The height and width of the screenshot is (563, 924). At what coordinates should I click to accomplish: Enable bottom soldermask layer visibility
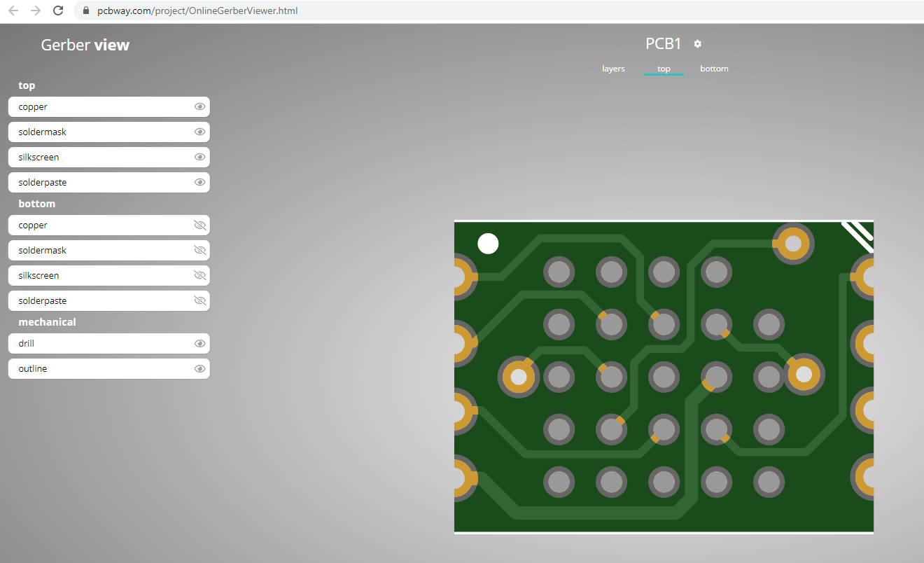(x=199, y=251)
